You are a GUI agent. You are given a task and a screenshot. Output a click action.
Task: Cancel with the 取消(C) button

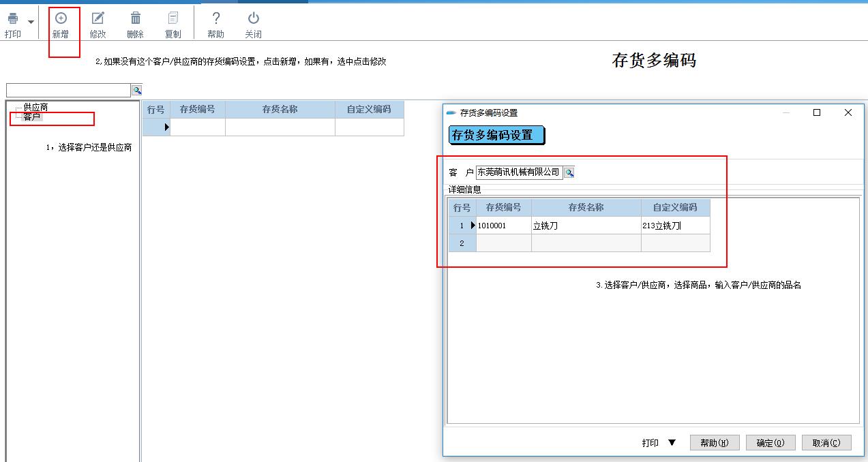(x=826, y=443)
